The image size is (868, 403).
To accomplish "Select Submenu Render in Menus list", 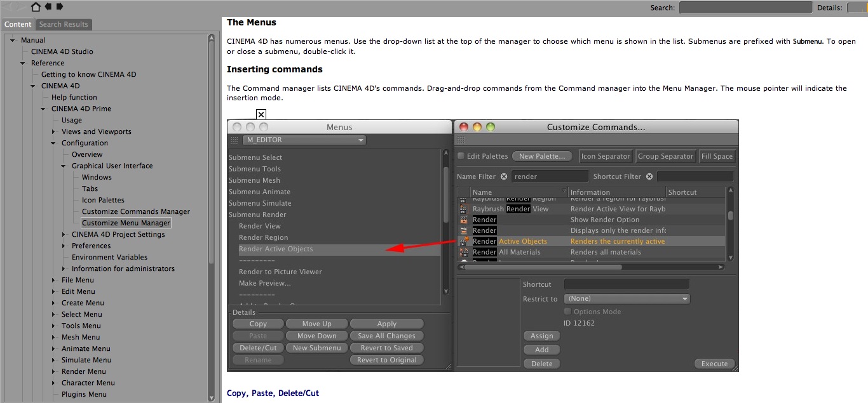I will (x=257, y=215).
